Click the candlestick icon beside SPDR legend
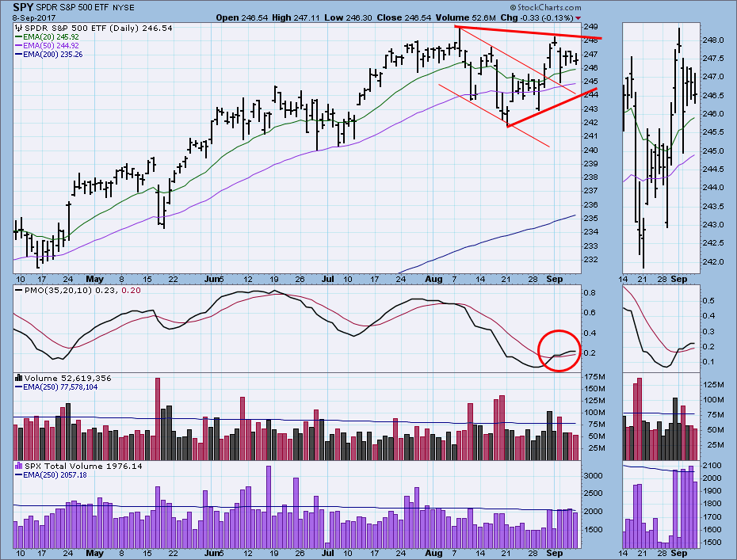Screen dimensions: 737x560 click(18, 28)
